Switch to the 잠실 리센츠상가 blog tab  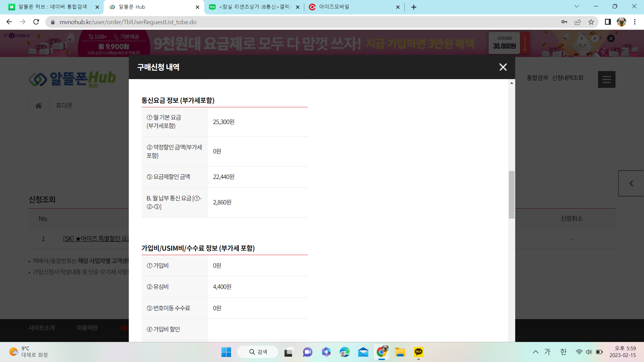pos(256,7)
